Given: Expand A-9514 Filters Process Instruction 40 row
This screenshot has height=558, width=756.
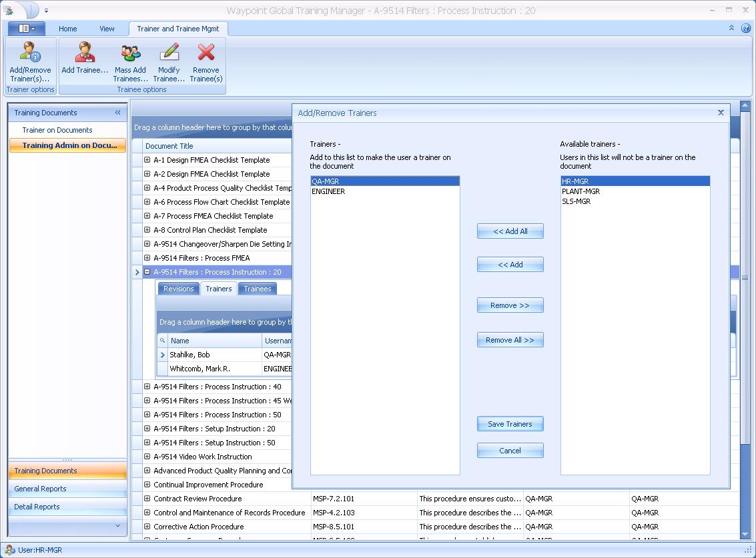Looking at the screenshot, I should [x=147, y=386].
